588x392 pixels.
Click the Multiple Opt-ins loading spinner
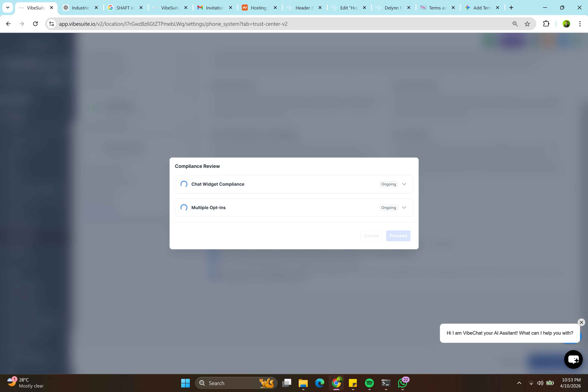184,208
